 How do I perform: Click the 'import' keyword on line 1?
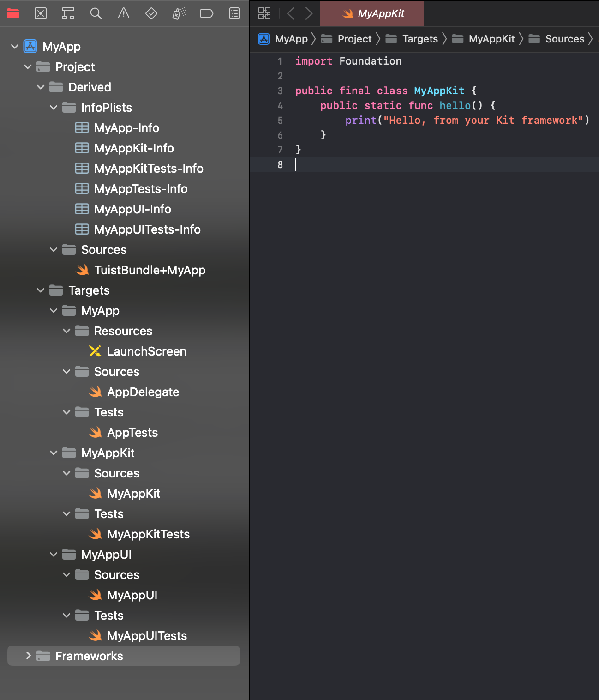[x=314, y=61]
